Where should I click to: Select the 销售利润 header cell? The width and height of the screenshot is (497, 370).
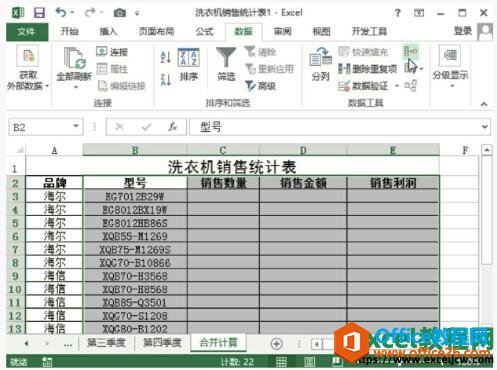click(x=393, y=183)
